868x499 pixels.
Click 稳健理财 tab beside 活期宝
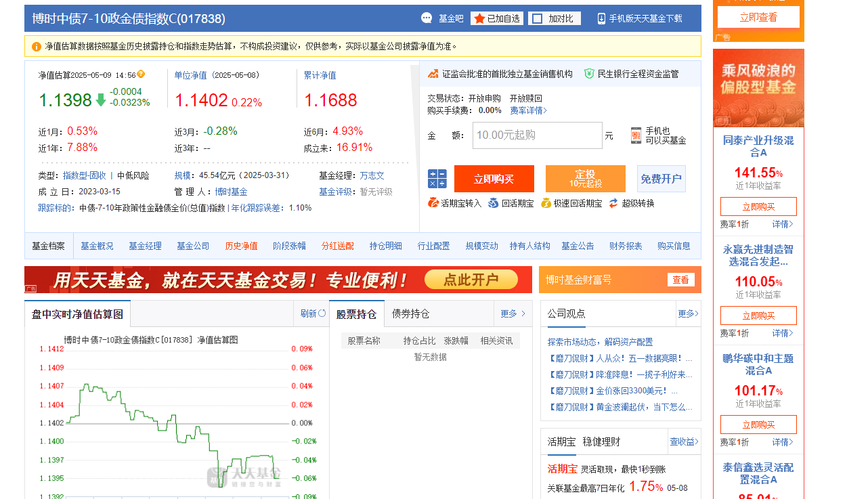click(601, 441)
